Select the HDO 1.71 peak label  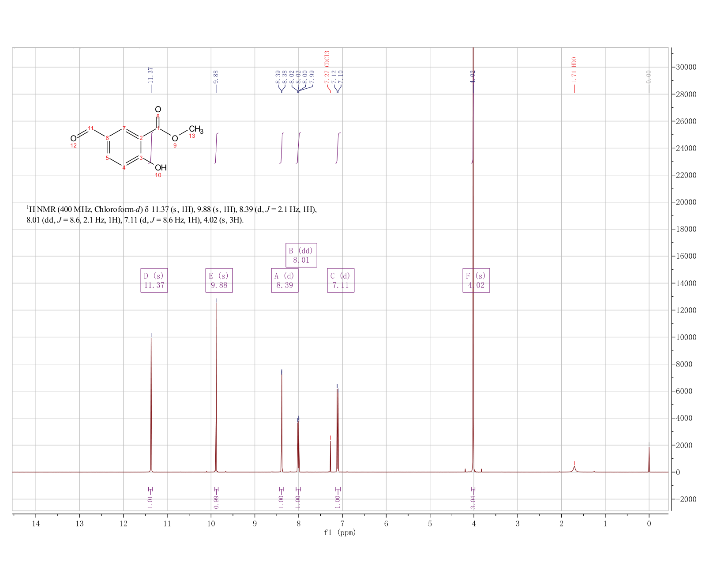pos(574,71)
